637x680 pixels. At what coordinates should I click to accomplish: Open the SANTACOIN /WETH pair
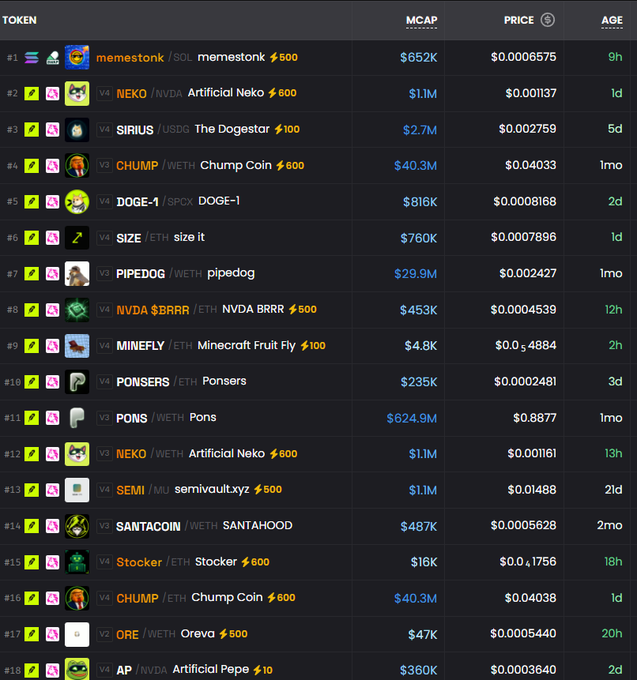(x=167, y=526)
